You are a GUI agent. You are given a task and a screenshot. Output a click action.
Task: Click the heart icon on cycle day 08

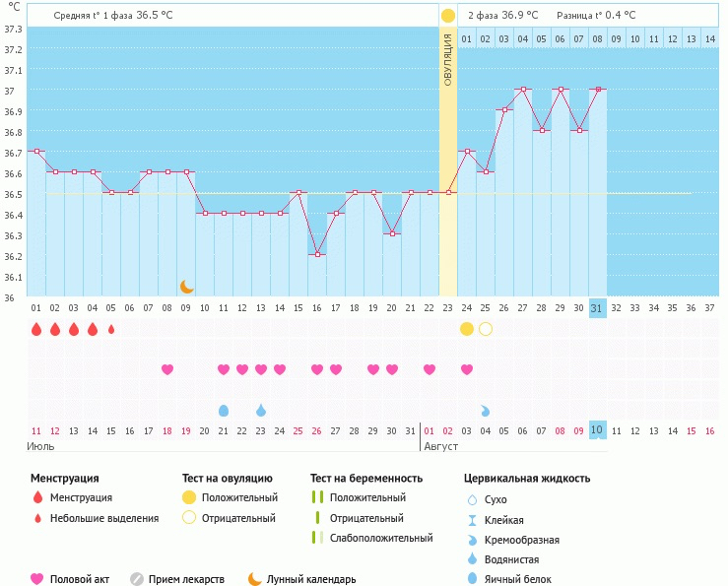[x=167, y=369]
